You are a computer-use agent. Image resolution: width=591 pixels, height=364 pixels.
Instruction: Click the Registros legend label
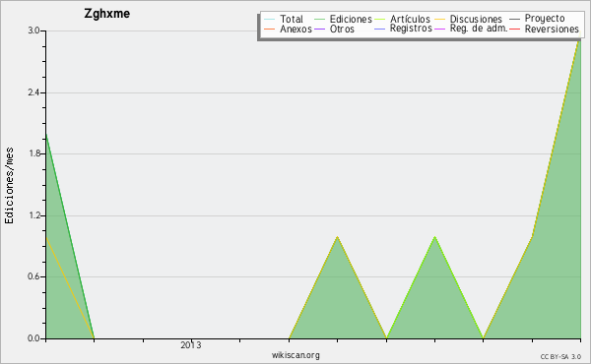pyautogui.click(x=411, y=29)
